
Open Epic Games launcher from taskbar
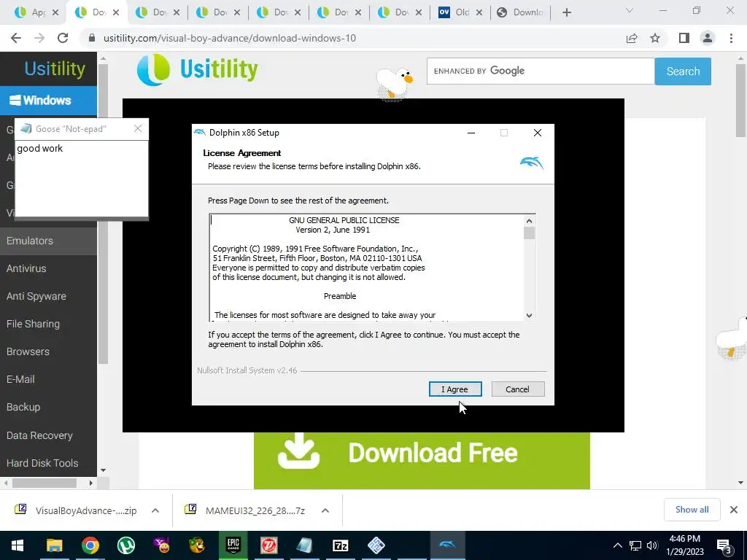(x=233, y=545)
